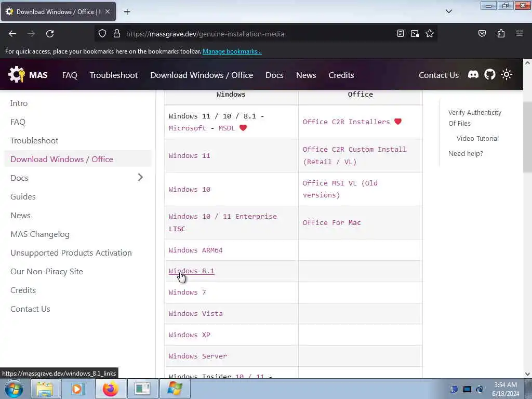Open the Microsoft - MSDL link
Screen dimensions: 532x399
pyautogui.click(x=202, y=128)
